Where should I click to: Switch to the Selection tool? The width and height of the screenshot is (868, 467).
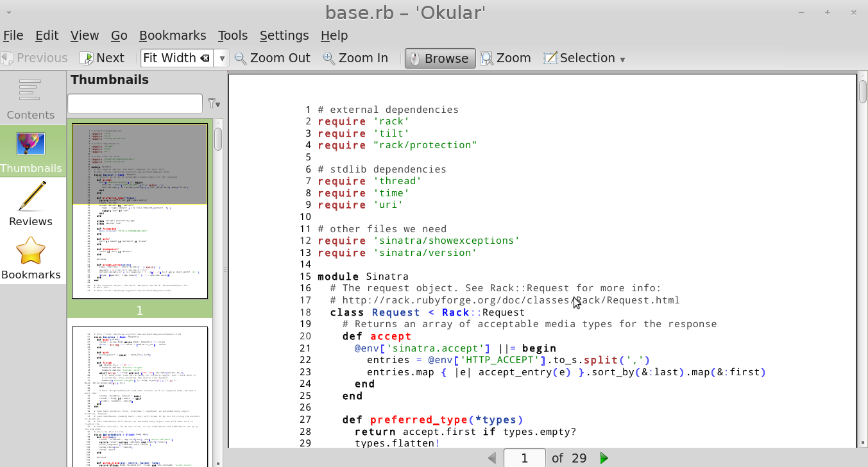579,58
